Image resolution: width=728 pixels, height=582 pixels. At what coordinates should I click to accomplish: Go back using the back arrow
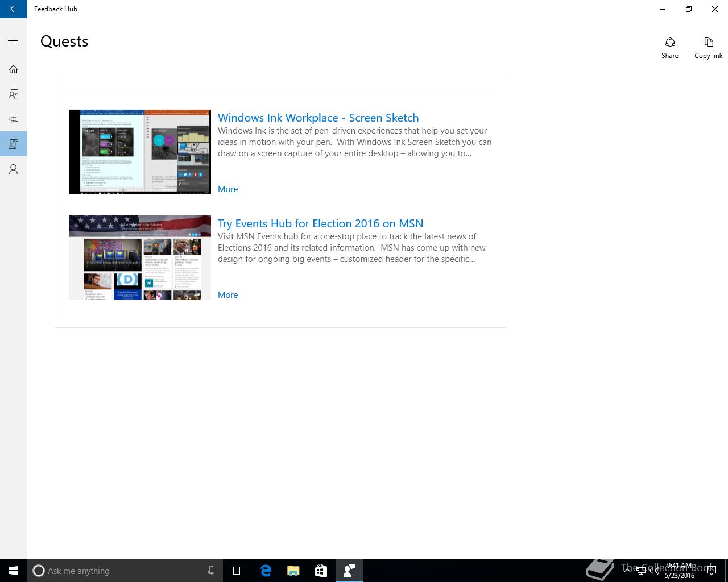[x=14, y=9]
